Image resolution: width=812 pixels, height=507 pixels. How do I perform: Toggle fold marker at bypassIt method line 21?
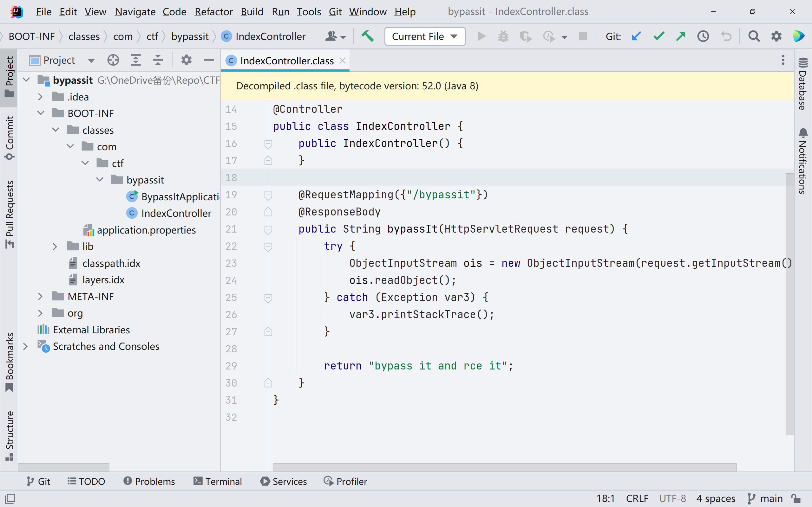pos(268,229)
